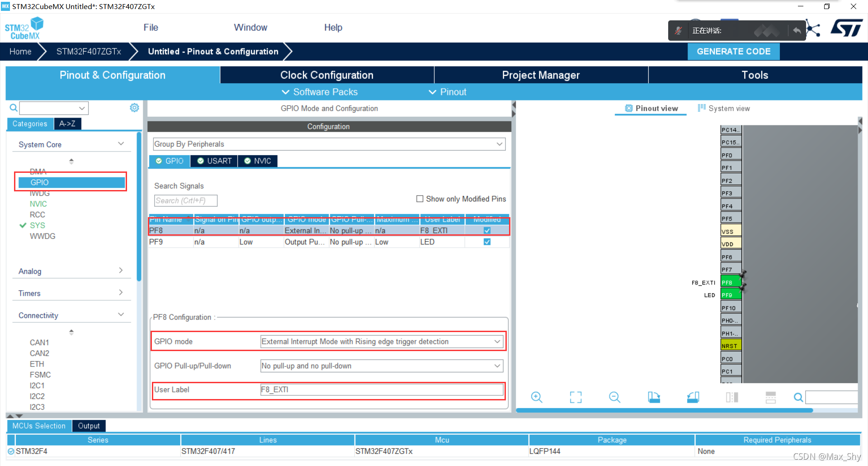The image size is (868, 466).
Task: Open the Tools tab
Action: click(x=755, y=75)
